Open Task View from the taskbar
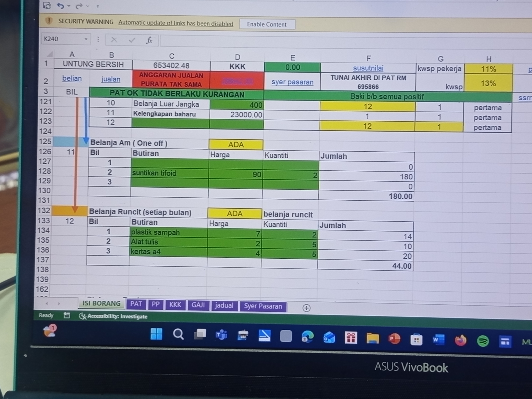 (x=200, y=334)
